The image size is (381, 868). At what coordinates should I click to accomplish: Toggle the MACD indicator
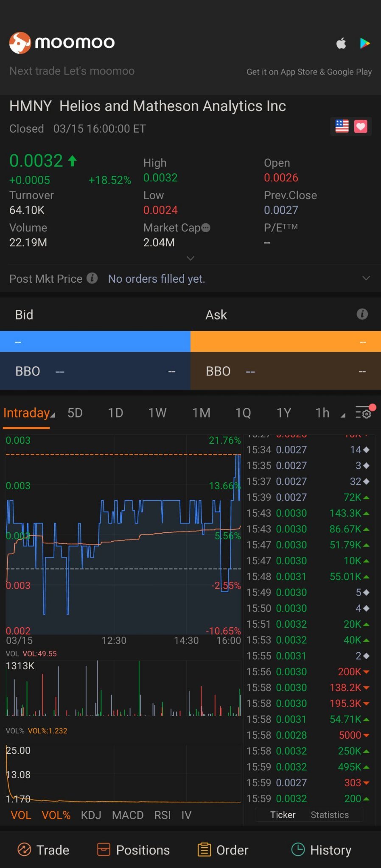click(128, 815)
